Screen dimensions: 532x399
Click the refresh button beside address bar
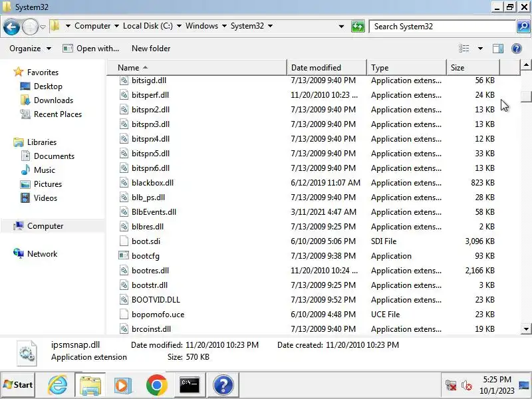click(358, 27)
